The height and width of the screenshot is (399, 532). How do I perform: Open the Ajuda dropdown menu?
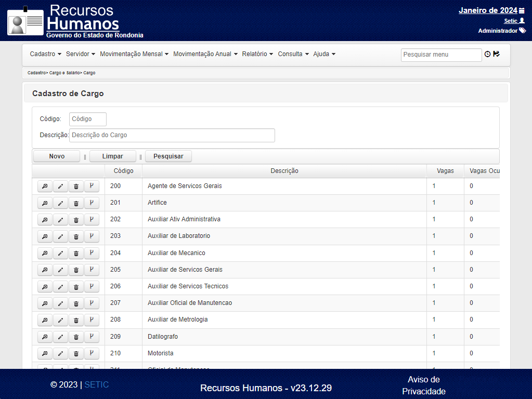tap(324, 54)
